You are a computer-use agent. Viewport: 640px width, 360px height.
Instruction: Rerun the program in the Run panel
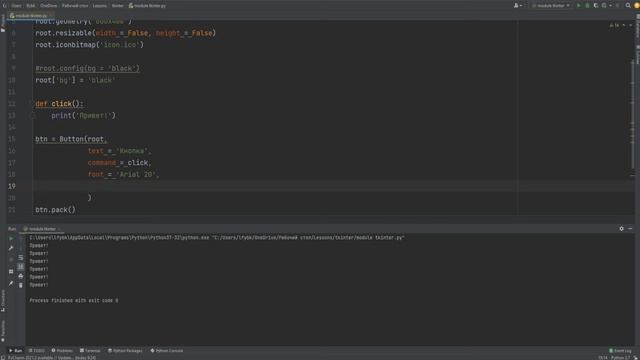point(11,239)
